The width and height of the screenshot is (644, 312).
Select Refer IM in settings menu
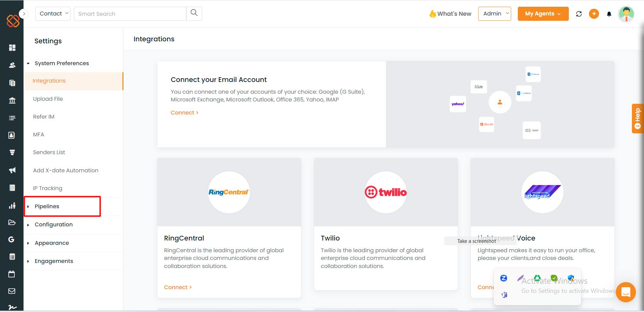44,117
